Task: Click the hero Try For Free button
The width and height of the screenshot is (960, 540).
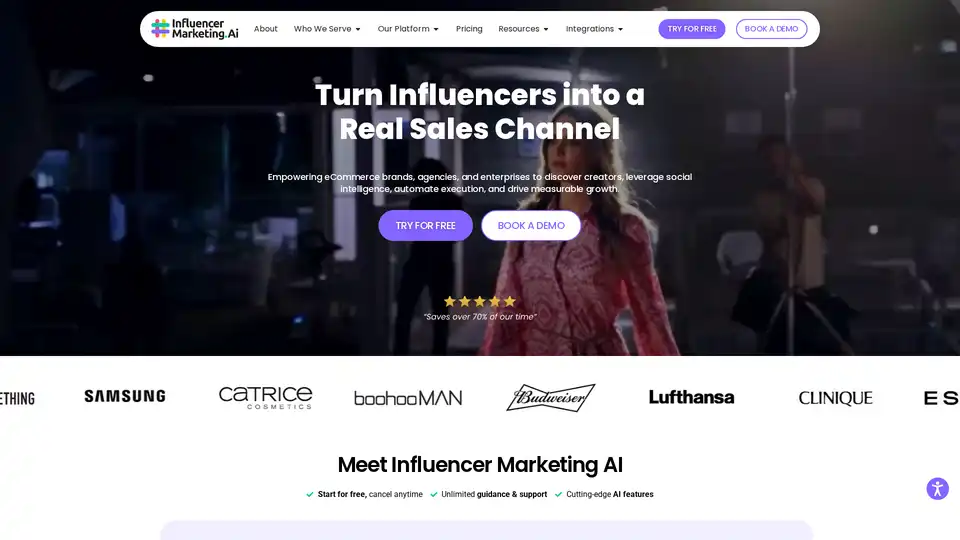Action: pos(426,225)
